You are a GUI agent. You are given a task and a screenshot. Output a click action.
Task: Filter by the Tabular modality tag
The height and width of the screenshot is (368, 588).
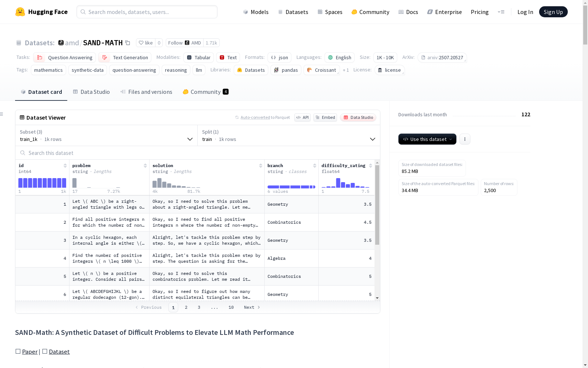coord(199,57)
